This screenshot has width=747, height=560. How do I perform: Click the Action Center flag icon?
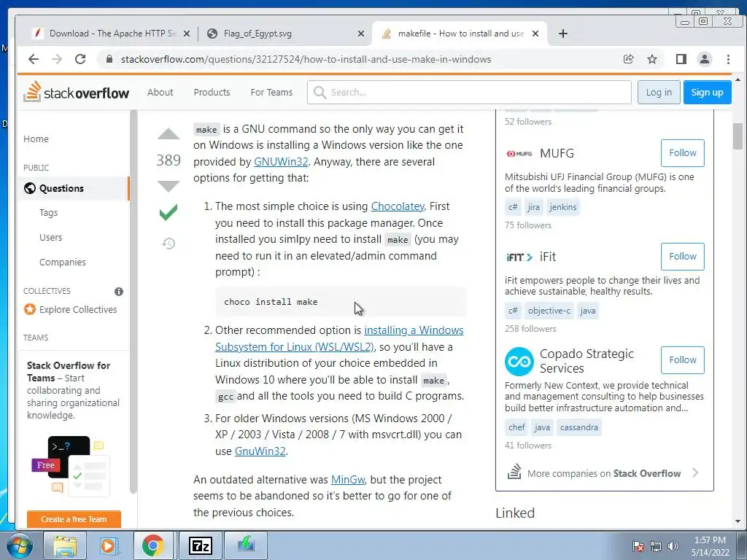[x=638, y=546]
